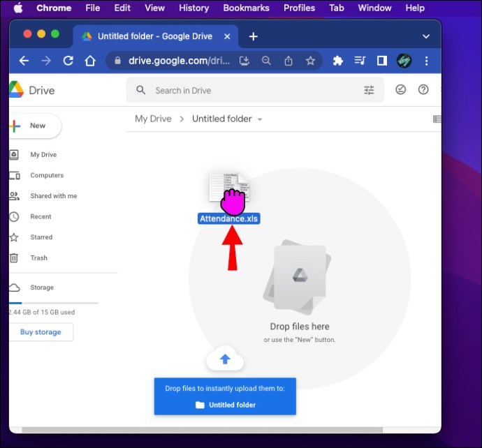Open the History menu in menu bar
482x448 pixels.
[193, 8]
